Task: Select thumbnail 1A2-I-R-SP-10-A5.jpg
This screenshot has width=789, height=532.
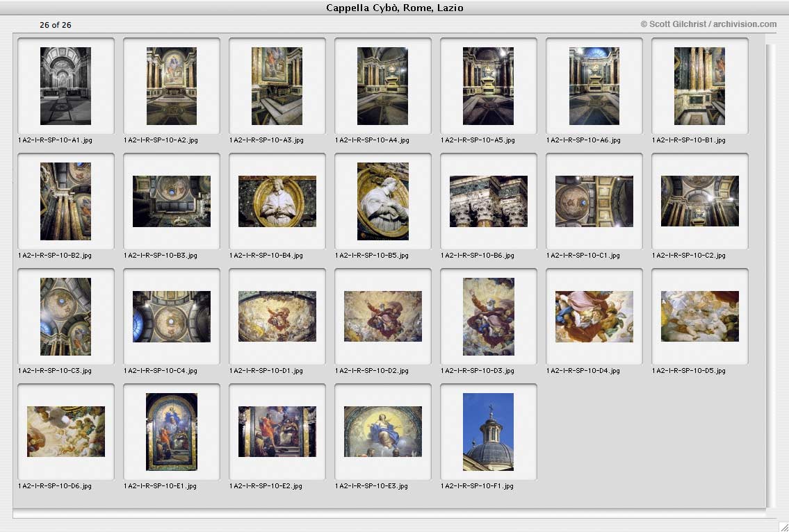Action: coord(488,86)
